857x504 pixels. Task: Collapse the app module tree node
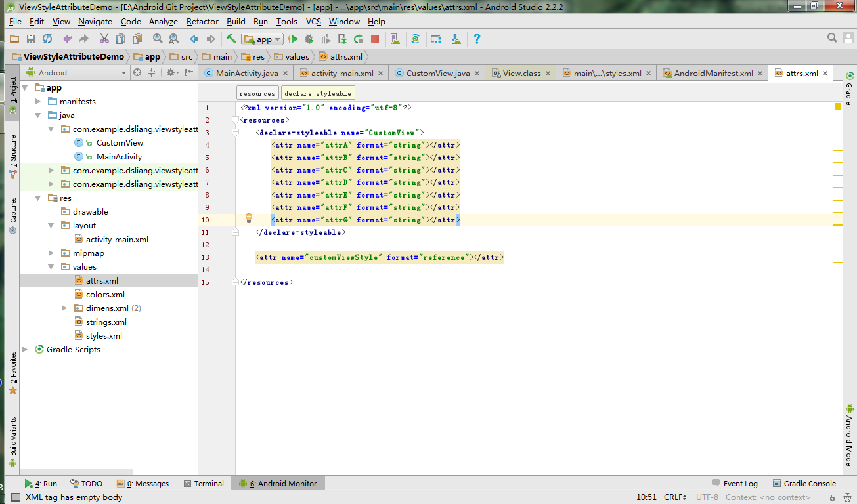click(25, 87)
